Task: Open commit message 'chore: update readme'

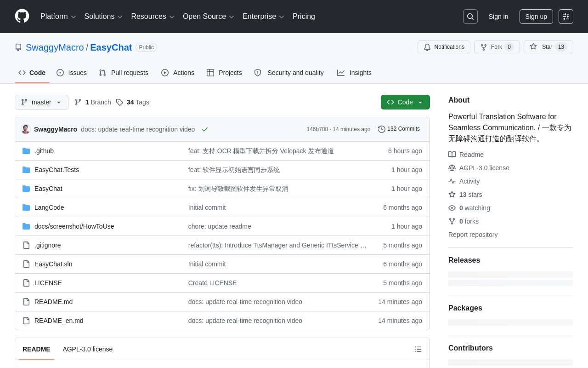Action: point(220,226)
